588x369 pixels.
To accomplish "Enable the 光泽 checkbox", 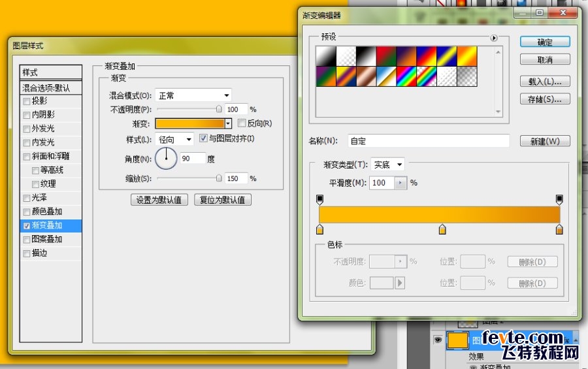I will (x=27, y=198).
